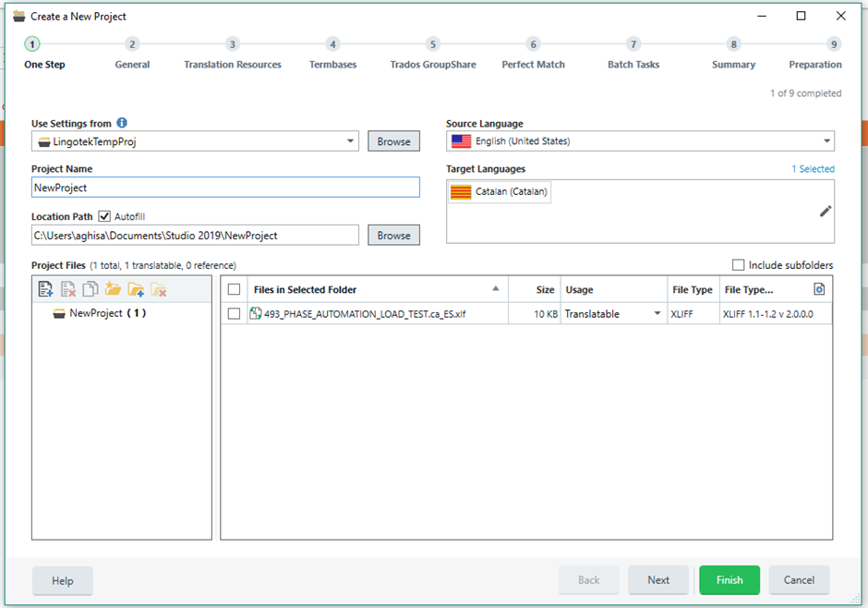Screen dimensions: 868x608
Task: Check the box for 493_PHASE_AUTOMATION_LOAD_TEST file
Action: pos(234,314)
